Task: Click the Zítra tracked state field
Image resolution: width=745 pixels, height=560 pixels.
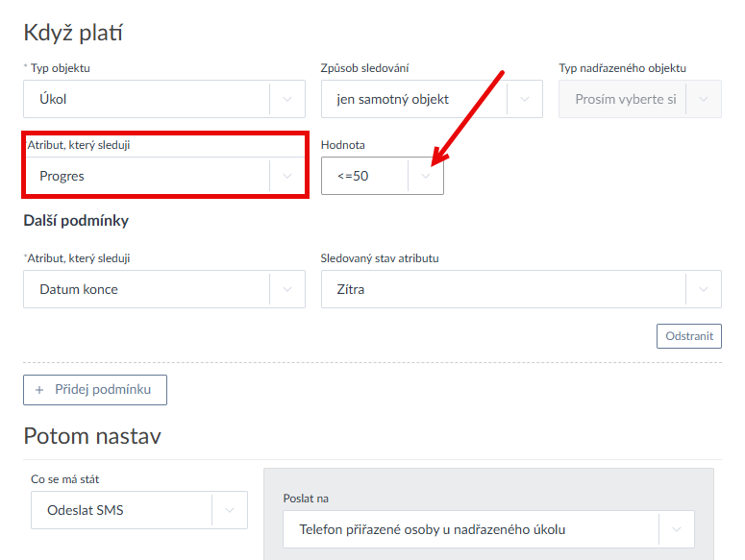Action: [x=500, y=289]
